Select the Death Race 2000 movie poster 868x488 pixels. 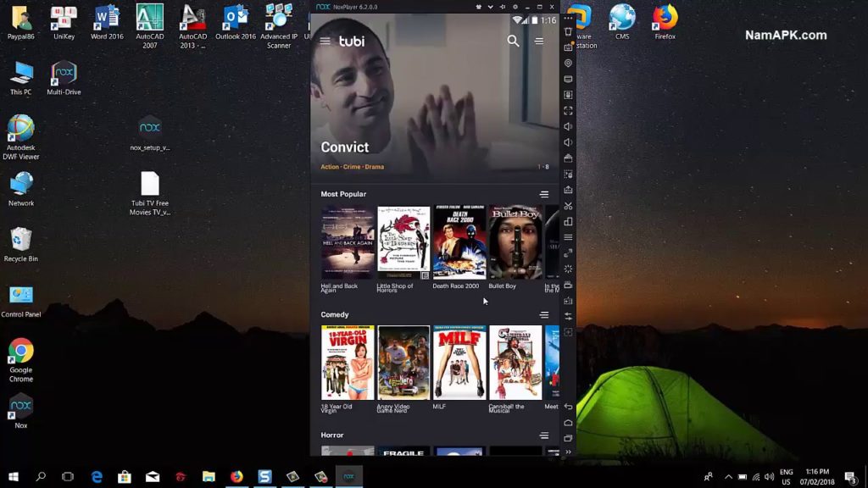459,242
